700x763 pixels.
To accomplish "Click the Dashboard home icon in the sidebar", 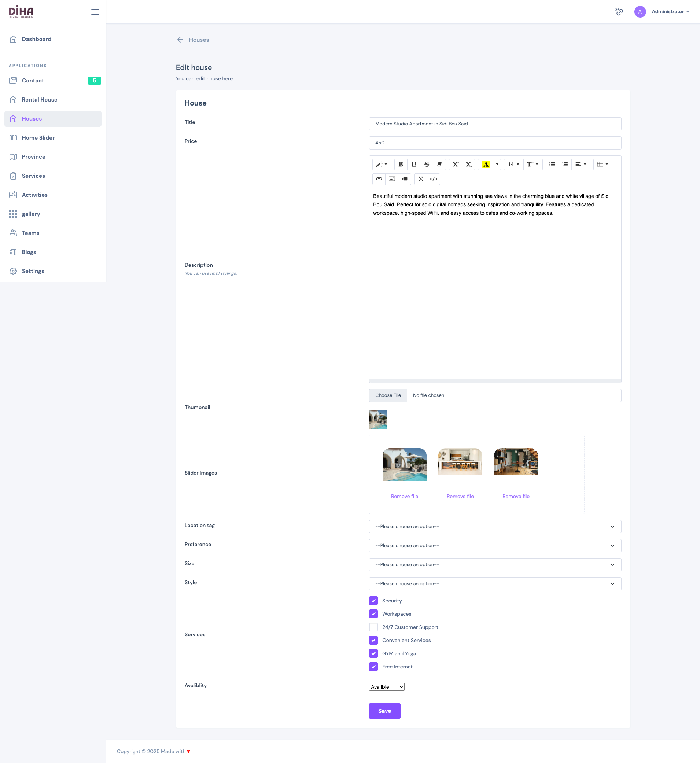I will click(13, 39).
